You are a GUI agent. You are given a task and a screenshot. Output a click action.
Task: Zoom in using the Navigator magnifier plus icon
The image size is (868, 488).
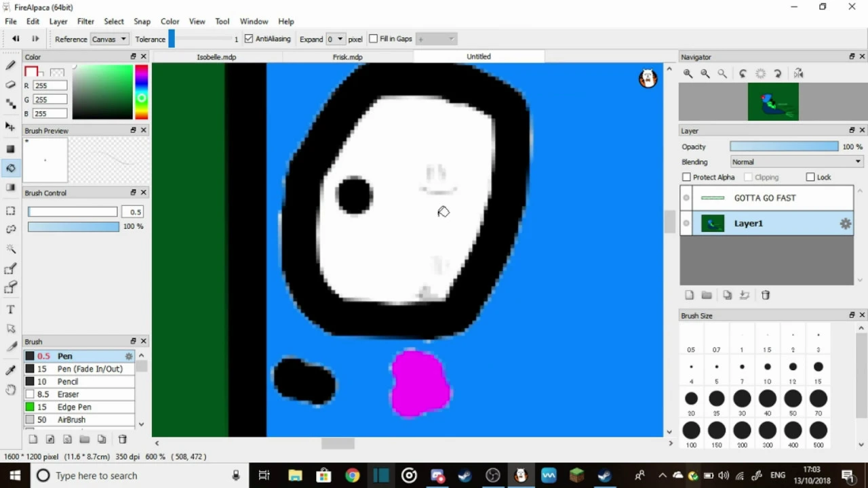tap(688, 73)
